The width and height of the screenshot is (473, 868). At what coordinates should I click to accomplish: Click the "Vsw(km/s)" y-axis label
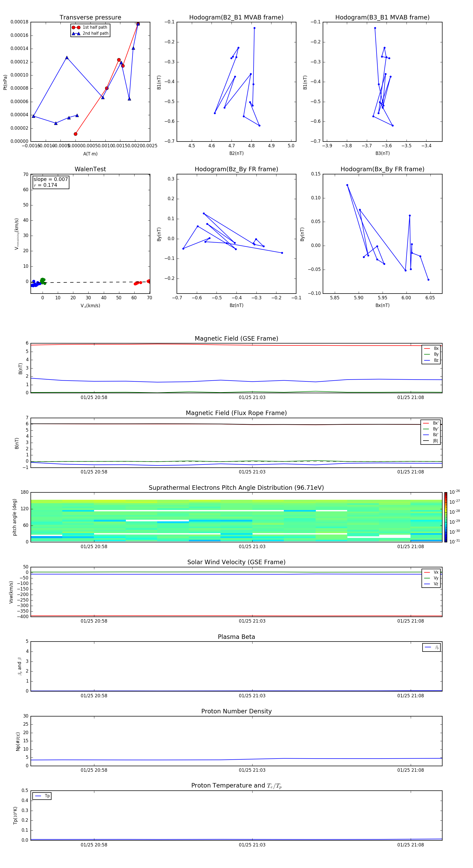point(11,592)
